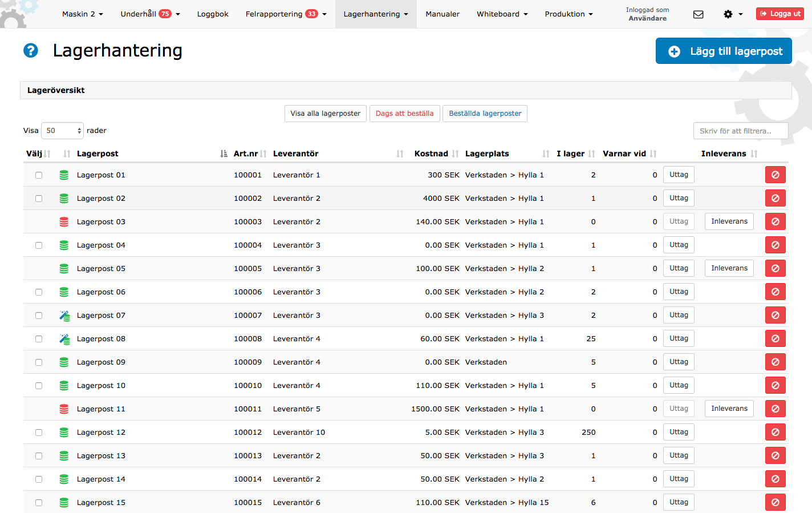Sort table by Art.nr column arrows
This screenshot has height=513, width=812.
[263, 154]
